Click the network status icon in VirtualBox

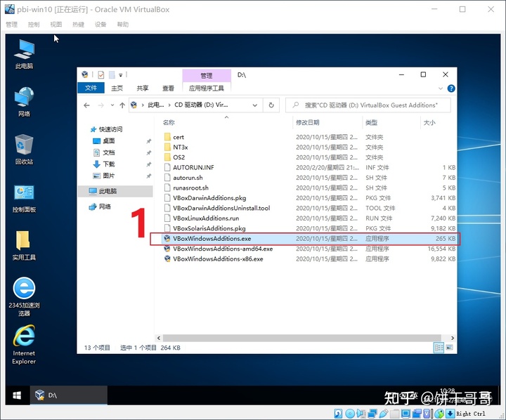coord(372,413)
